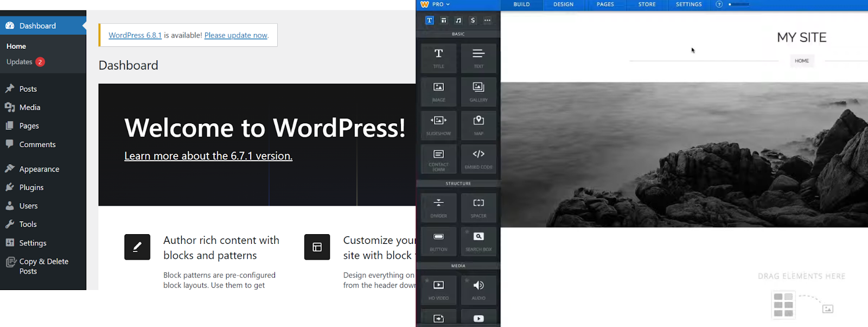
Task: Select the Gallery element tile
Action: (x=478, y=92)
